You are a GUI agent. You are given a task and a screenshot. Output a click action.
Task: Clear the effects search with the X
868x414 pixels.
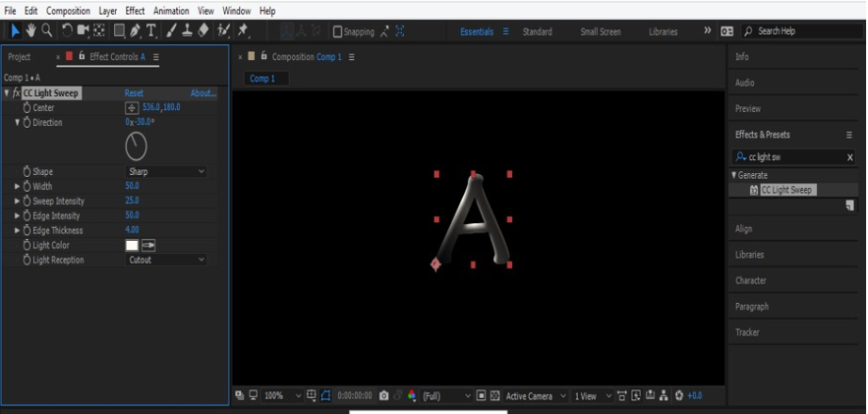pyautogui.click(x=850, y=158)
